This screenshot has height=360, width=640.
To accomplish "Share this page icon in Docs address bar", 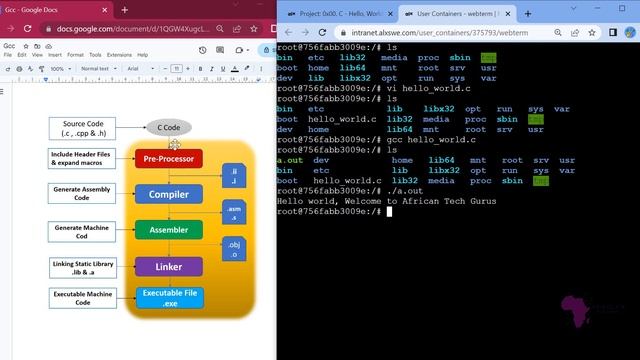I will 237,29.
